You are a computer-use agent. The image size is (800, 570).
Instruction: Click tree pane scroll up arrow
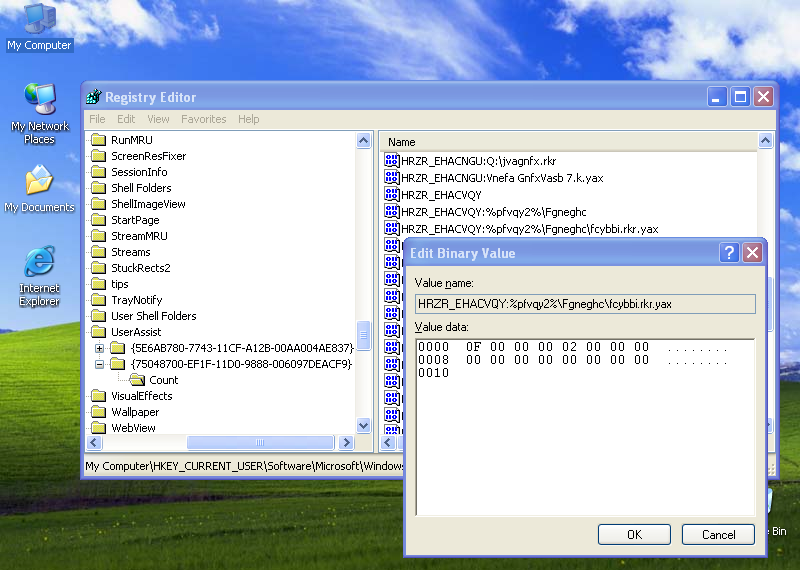click(363, 140)
